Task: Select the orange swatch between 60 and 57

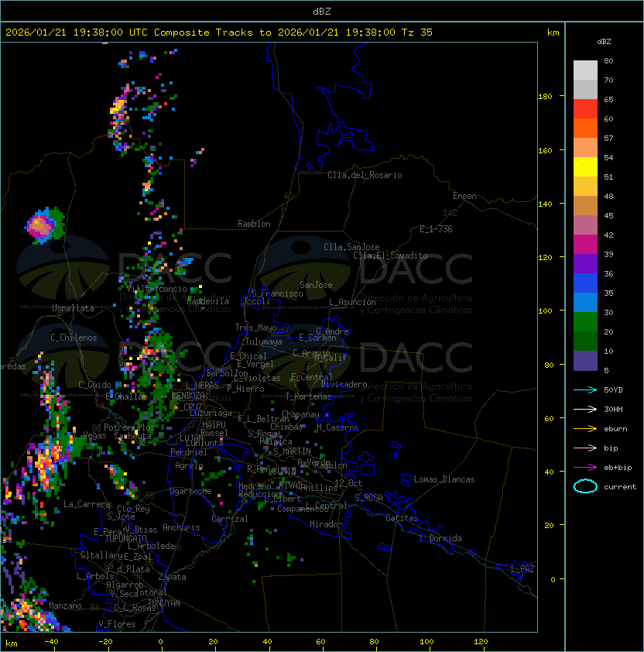Action: [585, 128]
